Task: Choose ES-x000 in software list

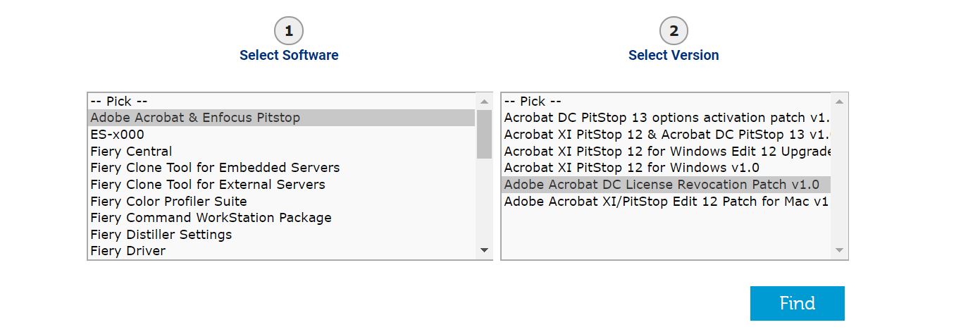Action: tap(117, 135)
